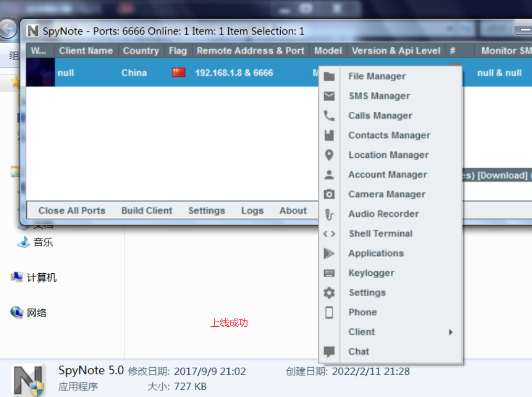
Task: Click Close All Ports button
Action: tap(72, 210)
